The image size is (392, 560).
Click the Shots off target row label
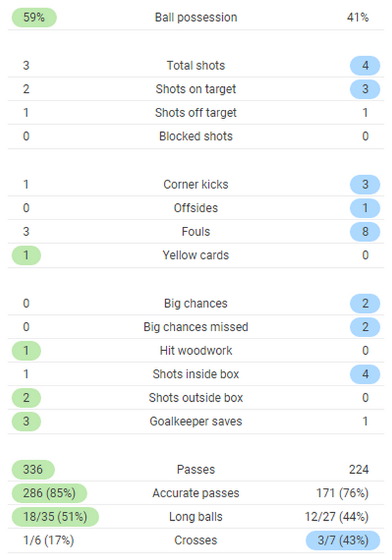tap(196, 112)
